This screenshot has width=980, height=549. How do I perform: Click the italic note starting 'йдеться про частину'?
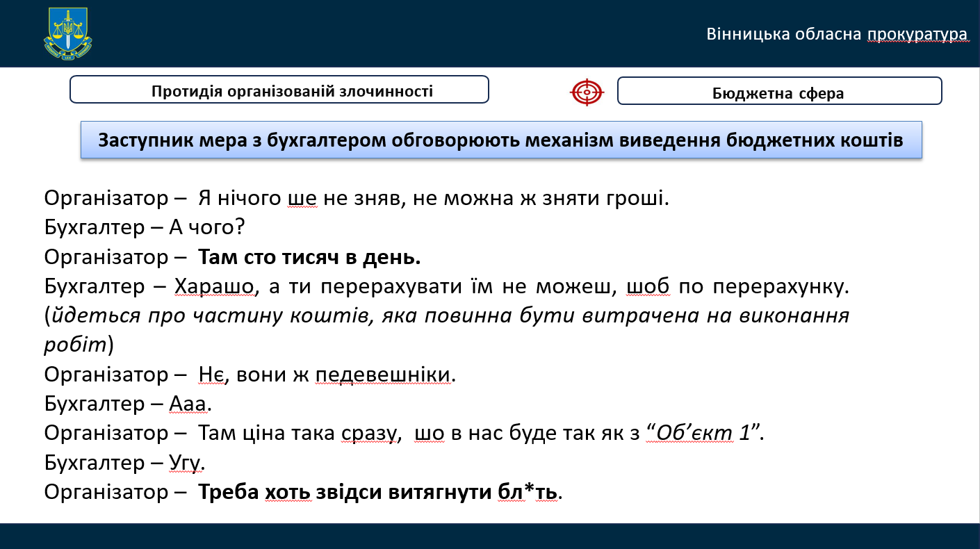pyautogui.click(x=445, y=316)
